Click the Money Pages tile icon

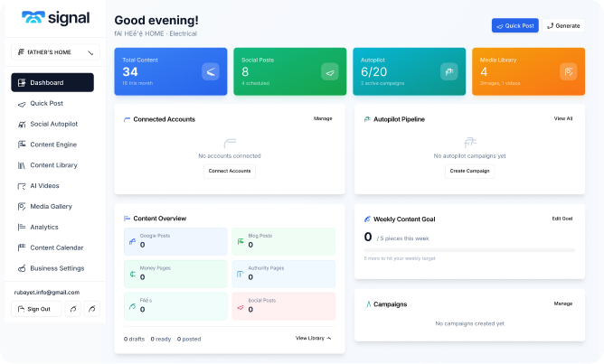133,274
